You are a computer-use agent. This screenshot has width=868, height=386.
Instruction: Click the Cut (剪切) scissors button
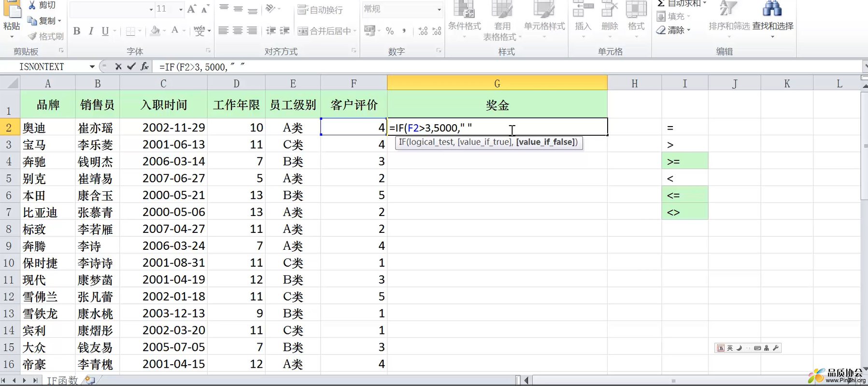tap(41, 5)
